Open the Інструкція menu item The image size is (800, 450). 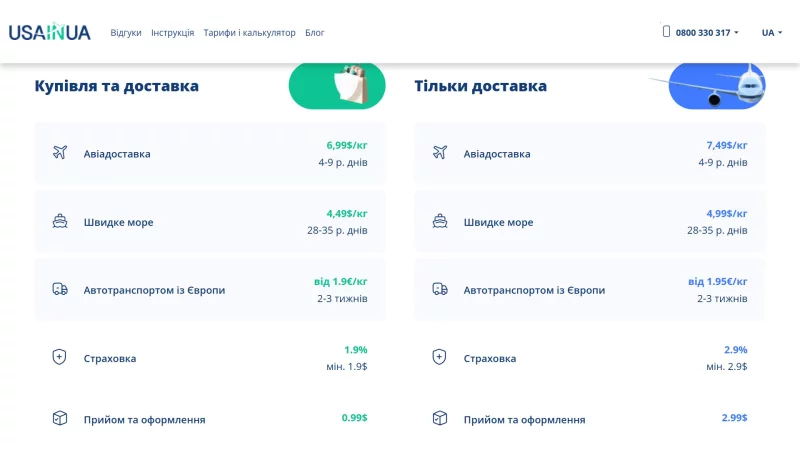[x=172, y=33]
